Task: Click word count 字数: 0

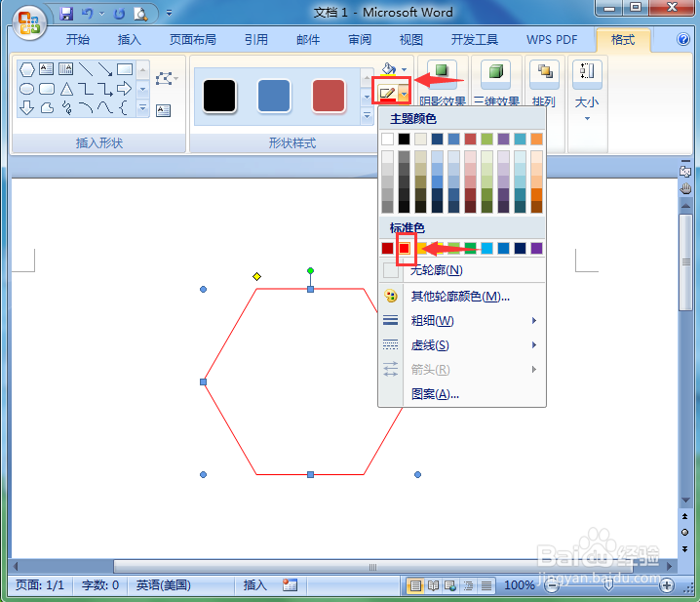Action: tap(100, 585)
